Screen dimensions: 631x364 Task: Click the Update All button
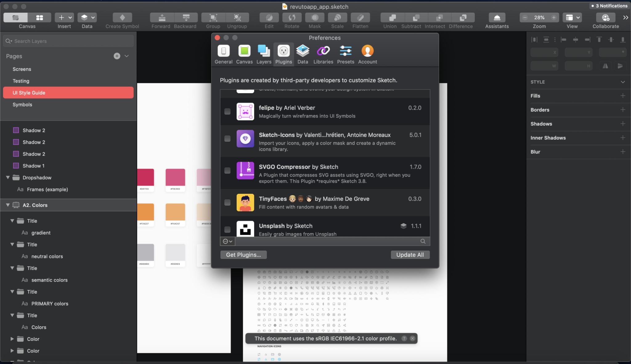pos(410,255)
